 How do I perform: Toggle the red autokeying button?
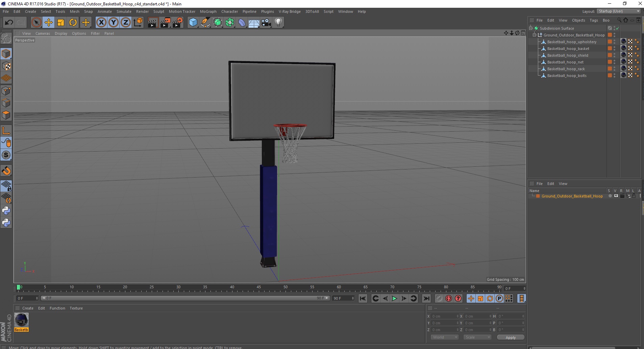(449, 298)
